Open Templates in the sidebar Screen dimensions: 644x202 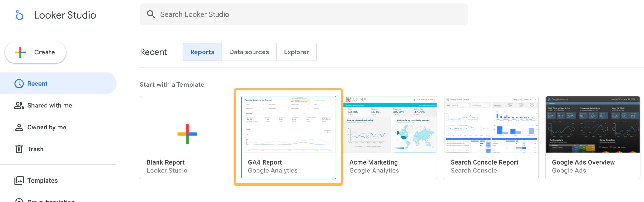click(58, 180)
